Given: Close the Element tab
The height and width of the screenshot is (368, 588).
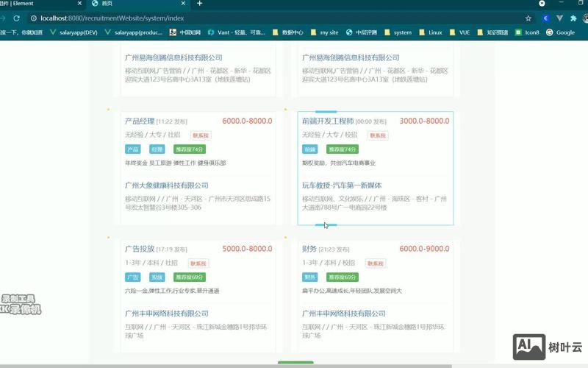Looking at the screenshot, I should point(79,4).
